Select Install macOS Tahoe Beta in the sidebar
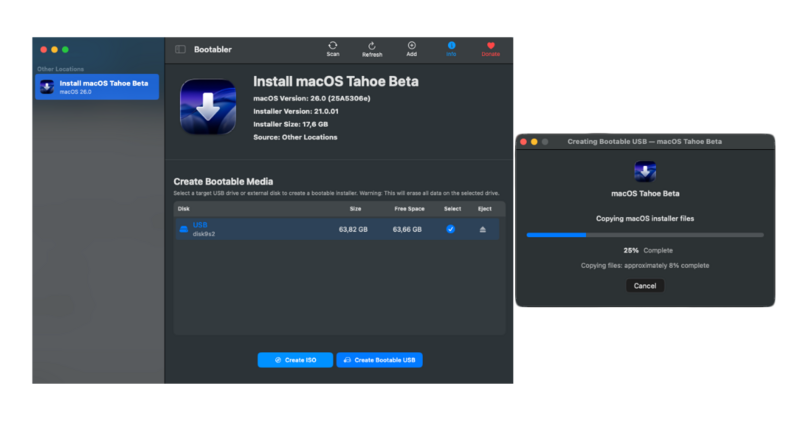 click(97, 87)
